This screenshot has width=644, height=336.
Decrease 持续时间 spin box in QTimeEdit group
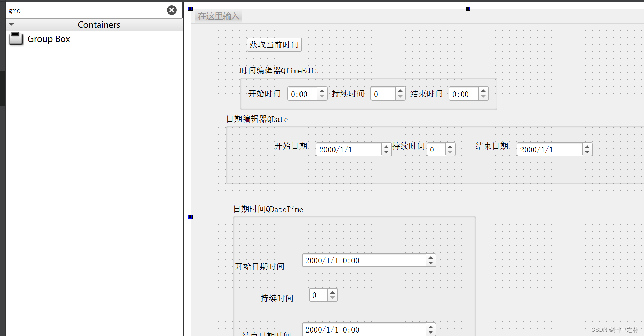point(400,97)
